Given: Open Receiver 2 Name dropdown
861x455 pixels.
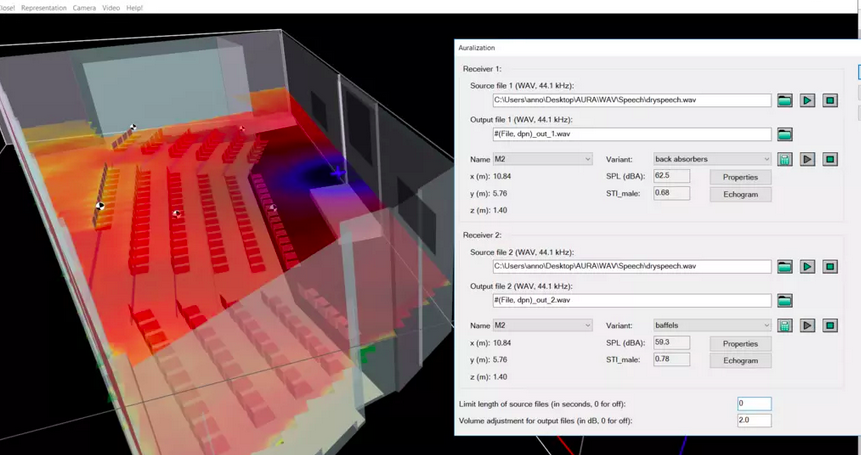Looking at the screenshot, I should [x=544, y=326].
